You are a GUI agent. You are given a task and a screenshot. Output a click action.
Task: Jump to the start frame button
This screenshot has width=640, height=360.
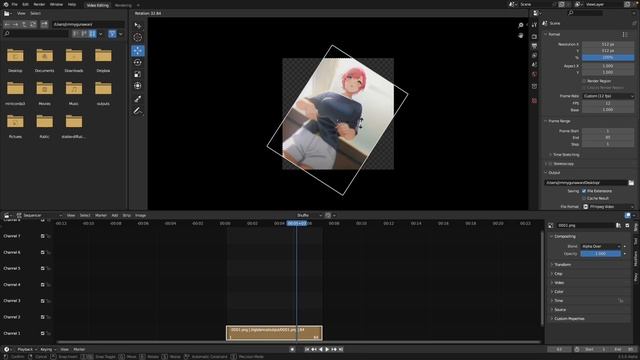pyautogui.click(x=307, y=349)
